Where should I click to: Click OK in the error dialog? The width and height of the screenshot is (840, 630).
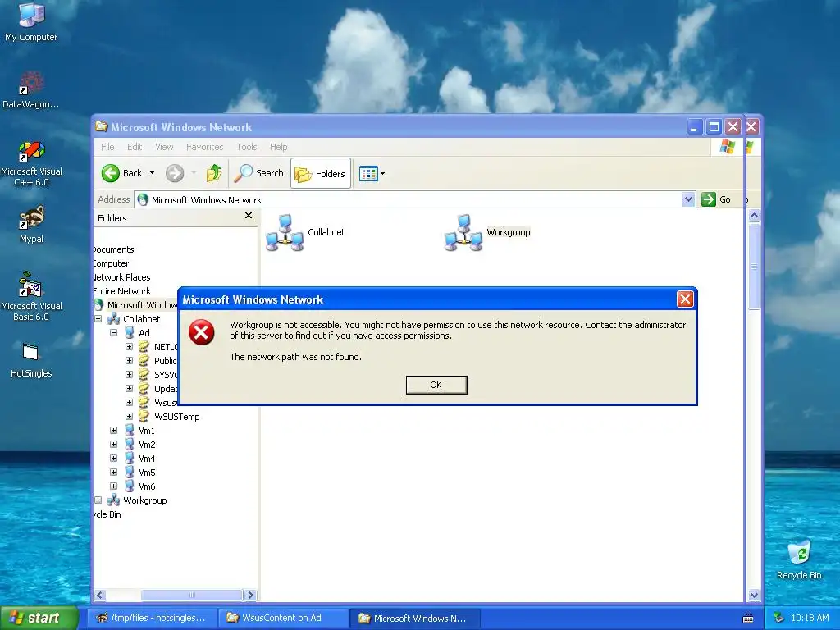(x=436, y=385)
